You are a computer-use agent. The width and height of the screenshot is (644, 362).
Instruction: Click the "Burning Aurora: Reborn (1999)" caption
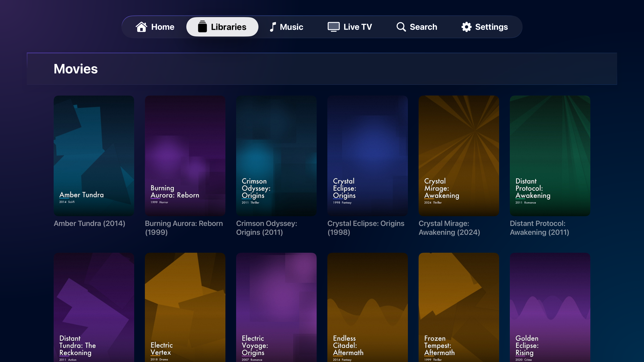tap(184, 228)
